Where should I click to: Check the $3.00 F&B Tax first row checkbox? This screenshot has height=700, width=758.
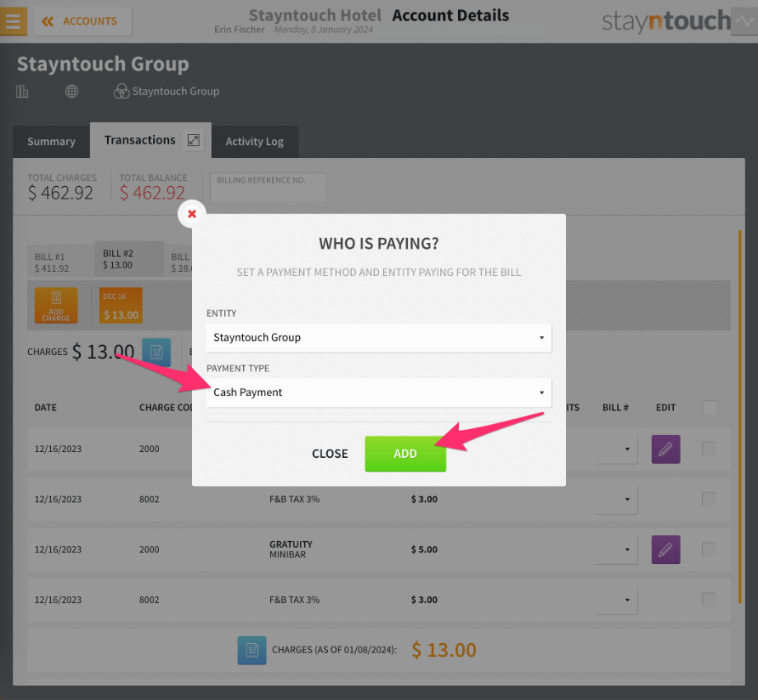pyautogui.click(x=709, y=499)
